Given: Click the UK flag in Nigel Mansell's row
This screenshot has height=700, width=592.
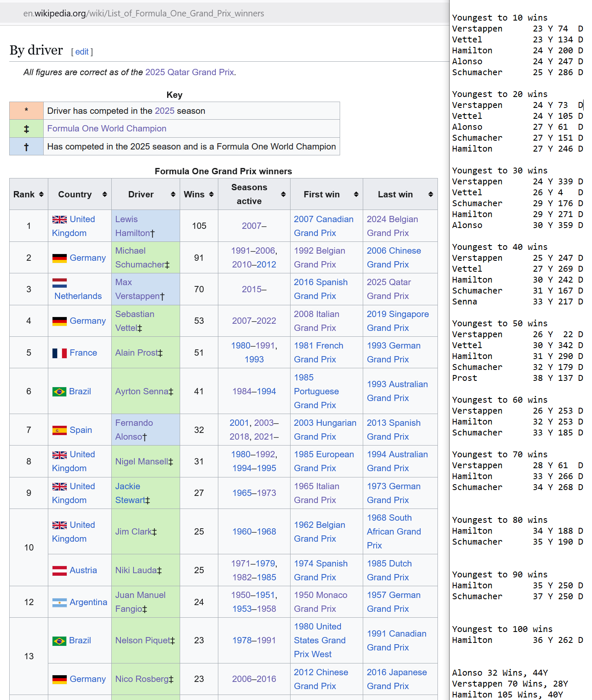Looking at the screenshot, I should (x=60, y=455).
